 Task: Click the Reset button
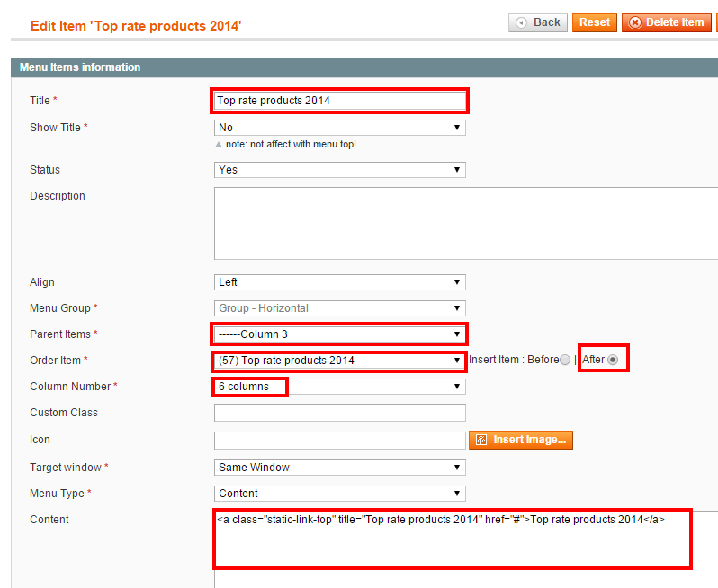pyautogui.click(x=595, y=22)
